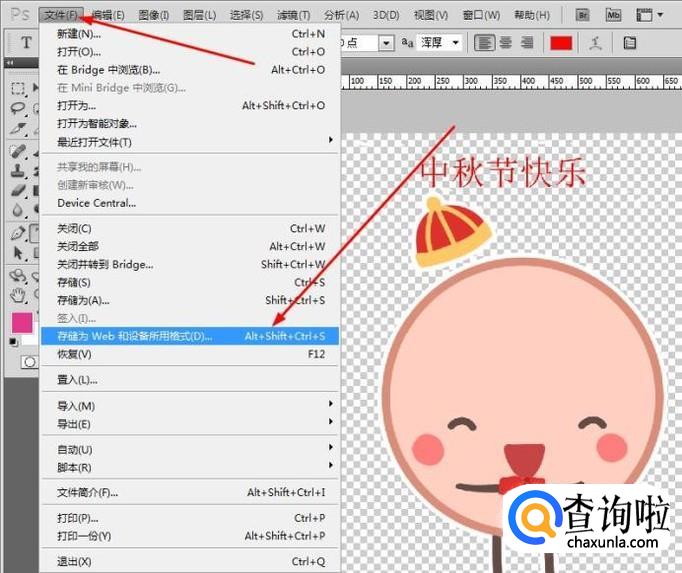
Task: Toggle Quick Mask mode button
Action: 30,362
